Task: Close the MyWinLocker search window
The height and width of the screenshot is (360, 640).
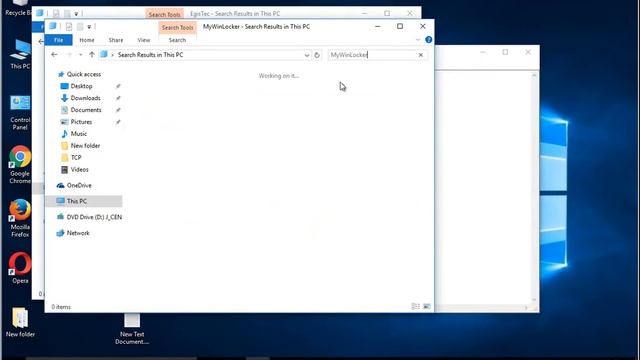Action: [423, 27]
